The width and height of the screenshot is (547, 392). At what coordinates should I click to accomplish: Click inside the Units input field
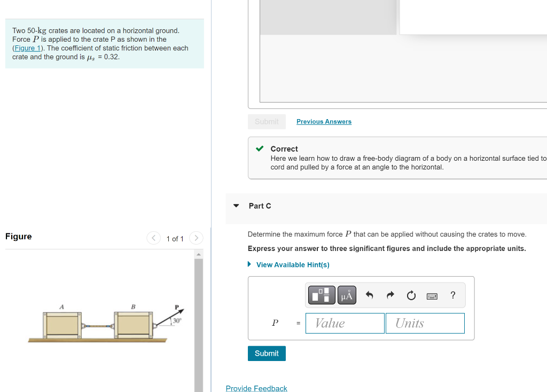point(425,323)
